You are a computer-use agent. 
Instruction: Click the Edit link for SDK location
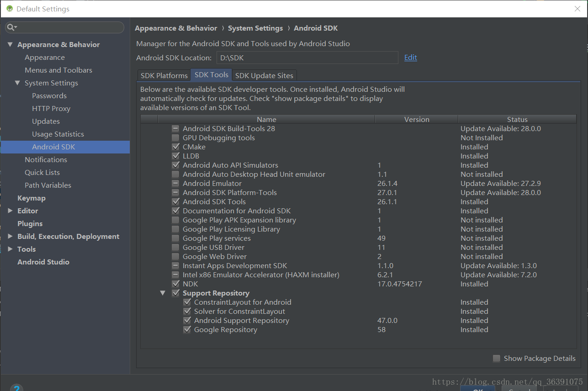click(411, 57)
